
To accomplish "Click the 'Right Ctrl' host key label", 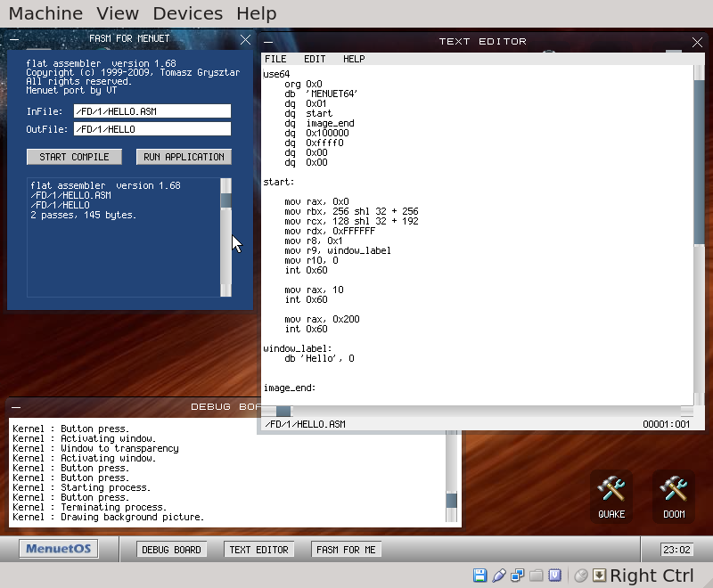I will click(652, 576).
